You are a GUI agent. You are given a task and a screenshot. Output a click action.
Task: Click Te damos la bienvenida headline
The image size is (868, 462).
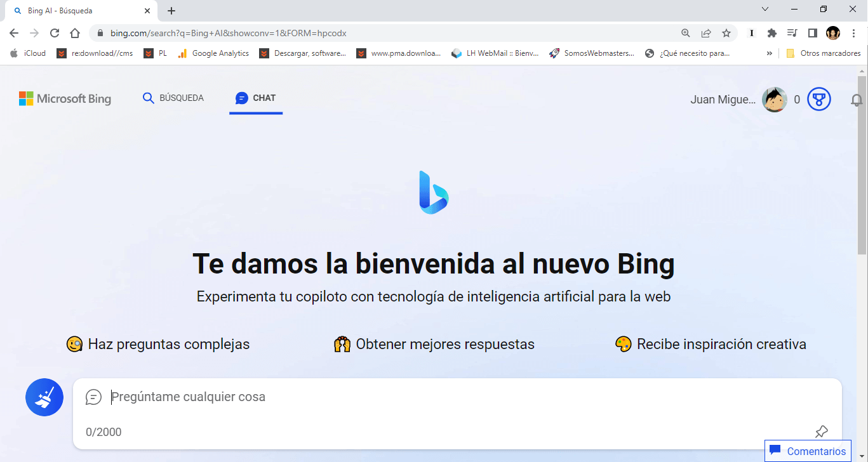point(434,263)
